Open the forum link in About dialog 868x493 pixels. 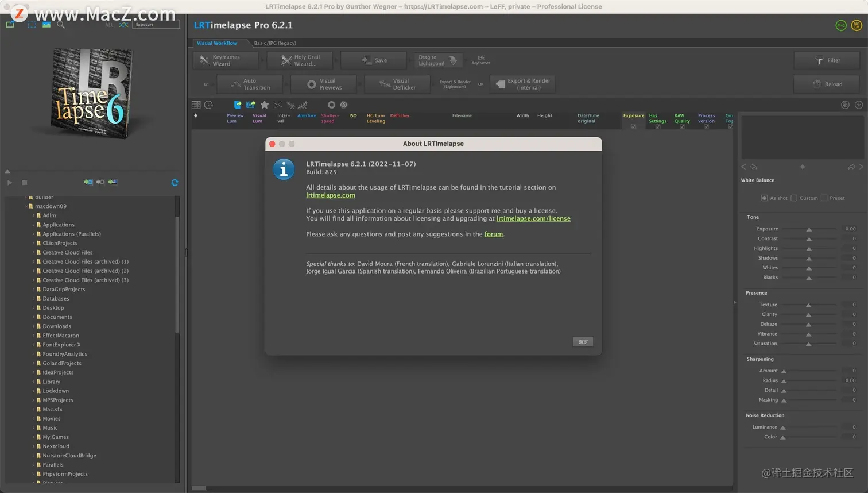point(494,234)
